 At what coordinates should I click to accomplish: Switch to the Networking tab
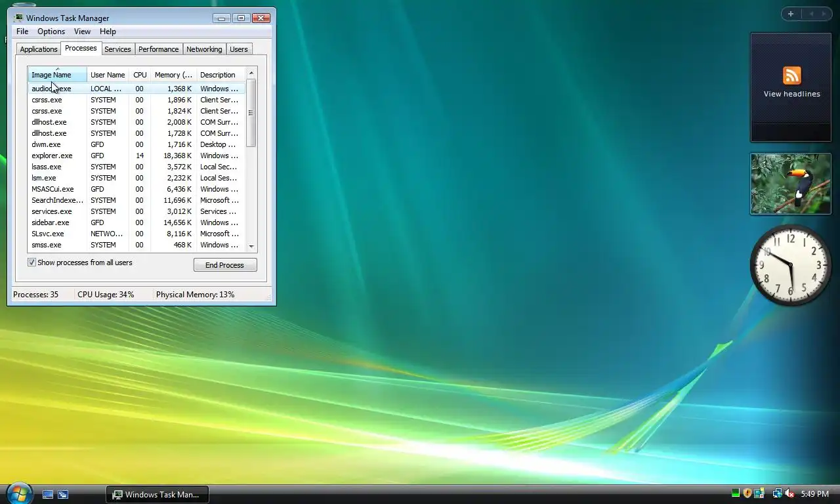(204, 49)
